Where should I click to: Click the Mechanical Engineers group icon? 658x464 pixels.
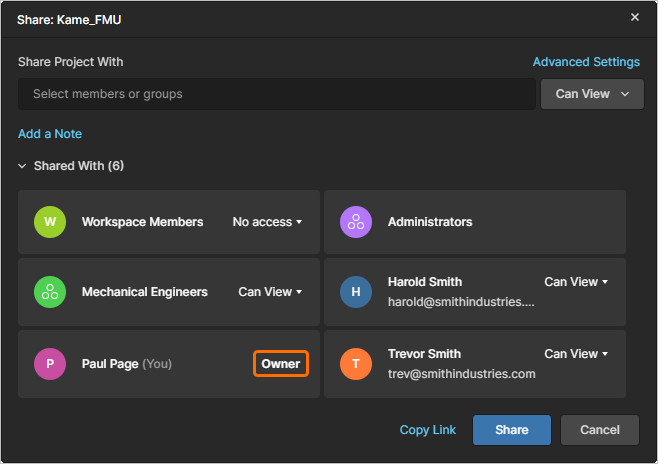50,292
